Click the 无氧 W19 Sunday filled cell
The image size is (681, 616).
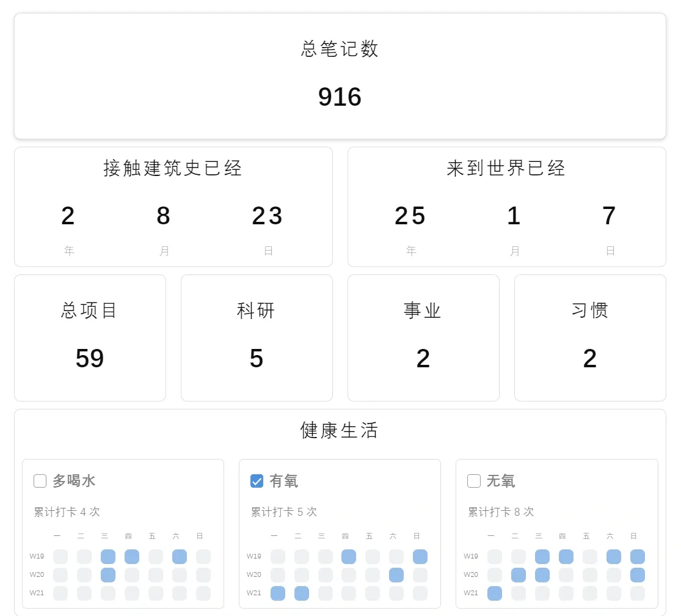(x=638, y=557)
